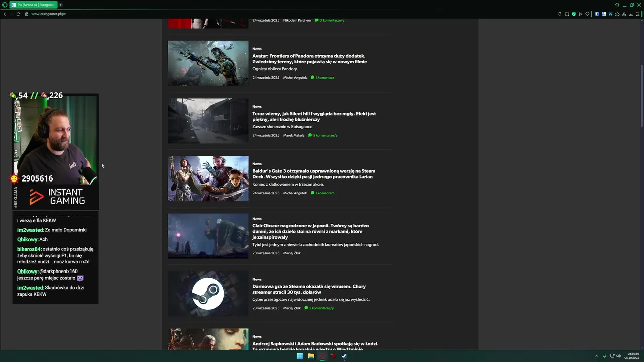Image resolution: width=644 pixels, height=362 pixels.
Task: Click author Maciej Żbik on Clair Obscur article
Action: tap(292, 253)
